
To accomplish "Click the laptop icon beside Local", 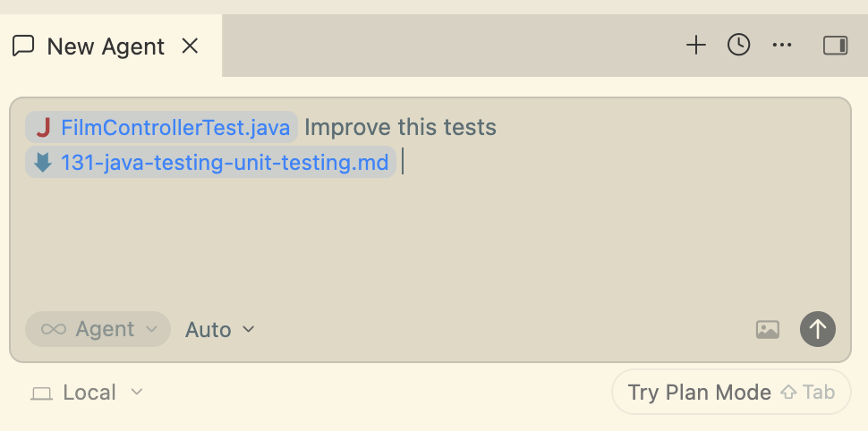I will pyautogui.click(x=41, y=393).
